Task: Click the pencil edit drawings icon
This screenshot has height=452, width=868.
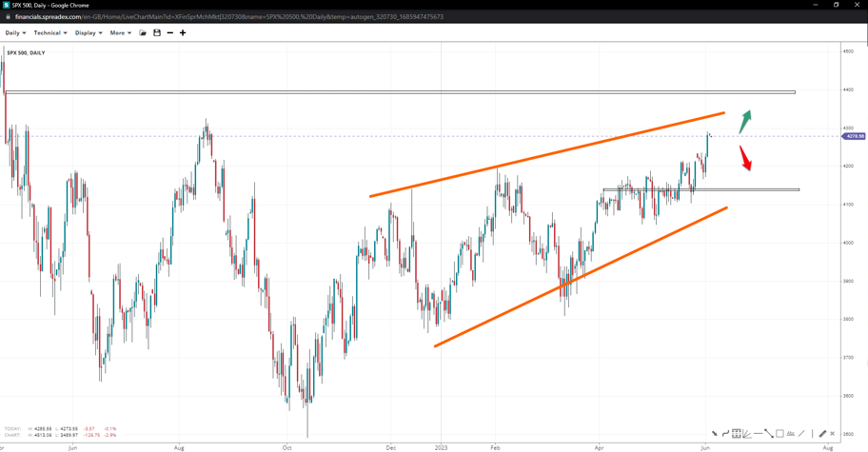Action: click(x=822, y=434)
